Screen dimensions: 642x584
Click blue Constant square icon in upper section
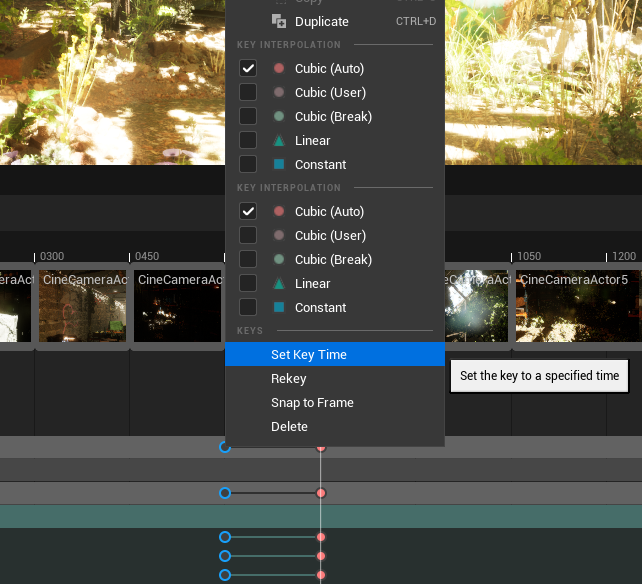(x=279, y=164)
